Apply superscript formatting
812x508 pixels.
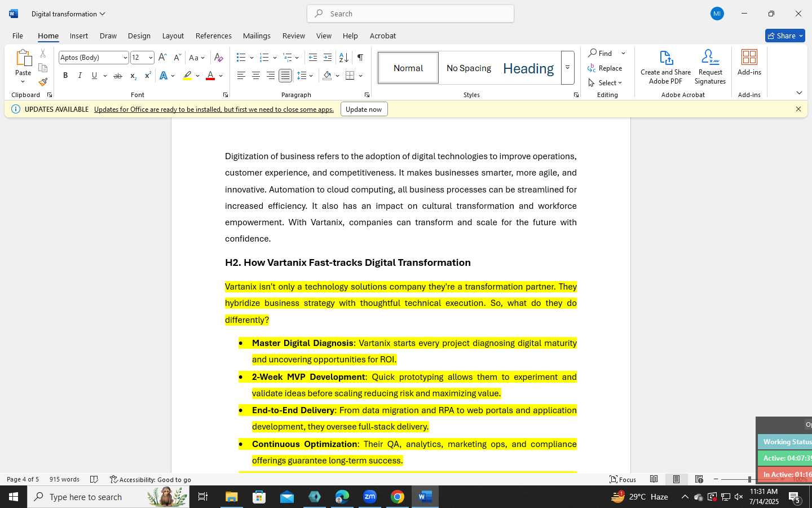click(x=148, y=76)
